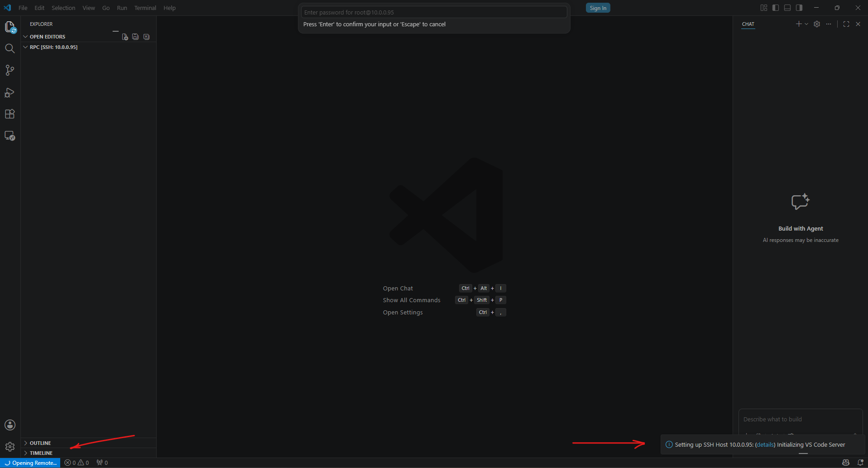Image resolution: width=868 pixels, height=468 pixels.
Task: Maximize the chat panel
Action: 846,24
